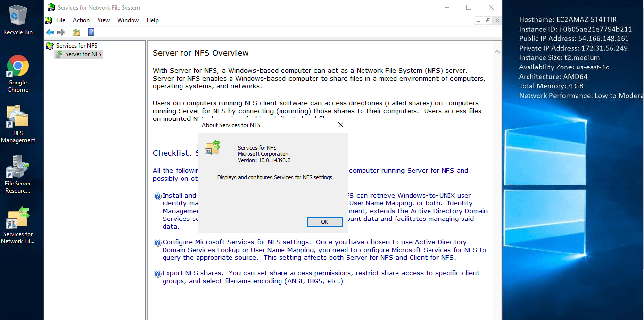Click the Back arrow in toolbar
Viewport: 644px width, 320px height.
coord(50,32)
